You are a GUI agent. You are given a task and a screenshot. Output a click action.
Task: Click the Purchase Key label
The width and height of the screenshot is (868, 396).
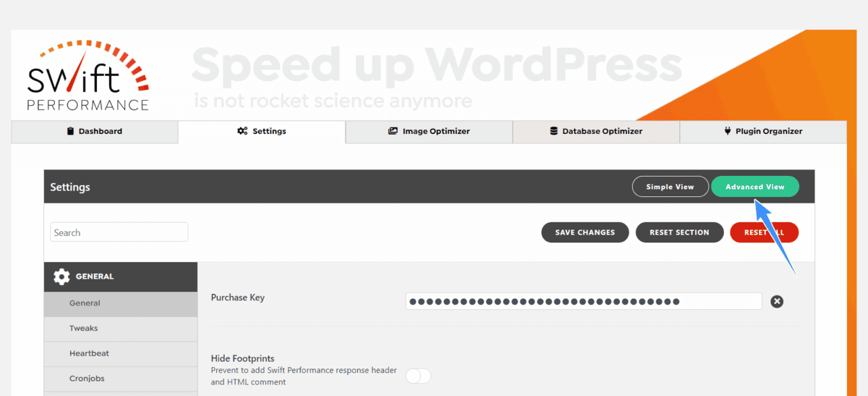point(237,298)
